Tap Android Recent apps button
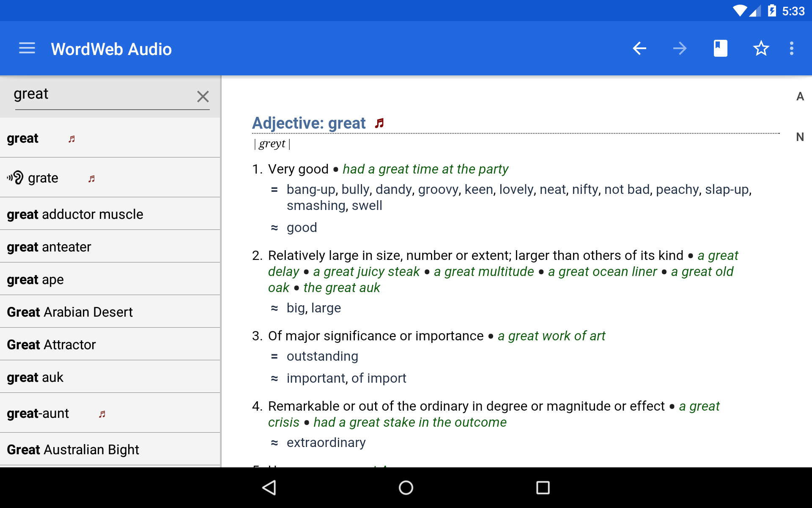This screenshot has width=812, height=508. point(543,488)
